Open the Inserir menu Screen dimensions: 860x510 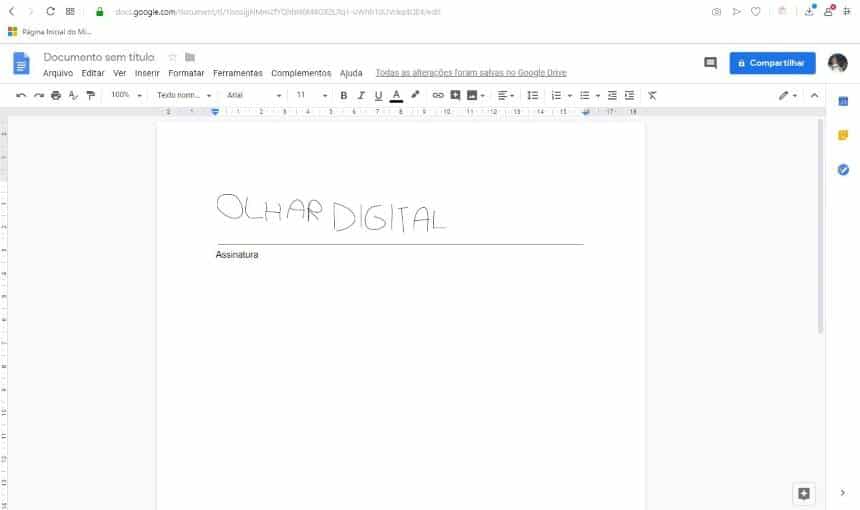147,73
